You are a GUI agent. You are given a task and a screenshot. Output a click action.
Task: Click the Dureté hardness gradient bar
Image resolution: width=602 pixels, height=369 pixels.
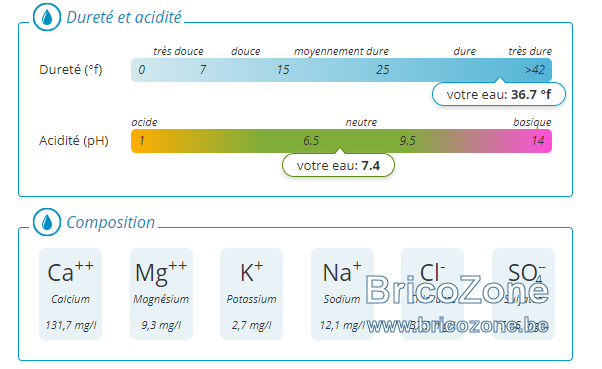click(x=341, y=70)
